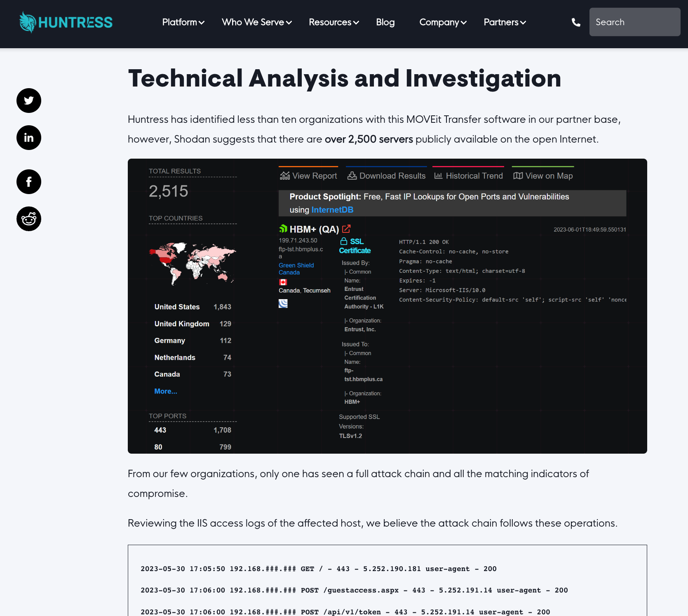Open the Company dropdown menu
The image size is (688, 616).
coord(443,22)
